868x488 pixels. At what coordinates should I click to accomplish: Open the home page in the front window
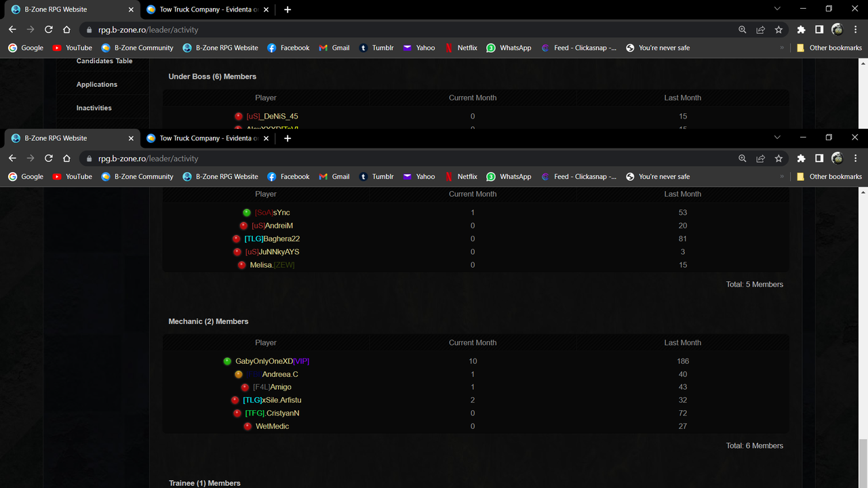[x=66, y=159]
